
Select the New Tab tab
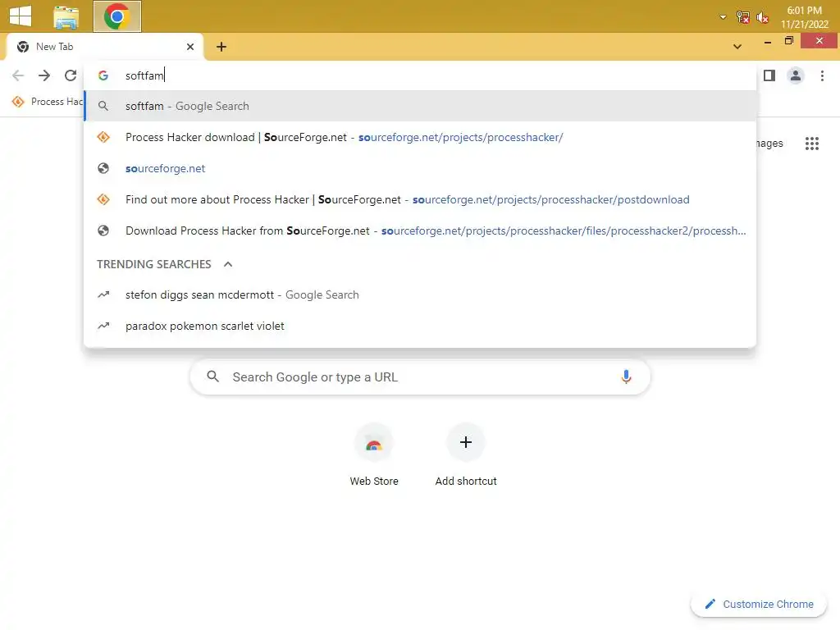(x=104, y=47)
